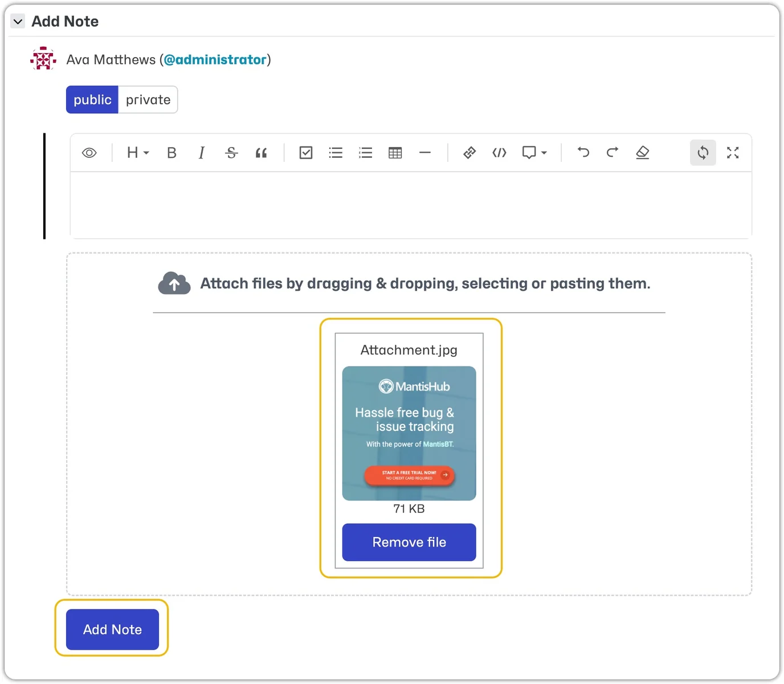Image resolution: width=784 pixels, height=684 pixels.
Task: Apply bold formatting
Action: pyautogui.click(x=171, y=153)
